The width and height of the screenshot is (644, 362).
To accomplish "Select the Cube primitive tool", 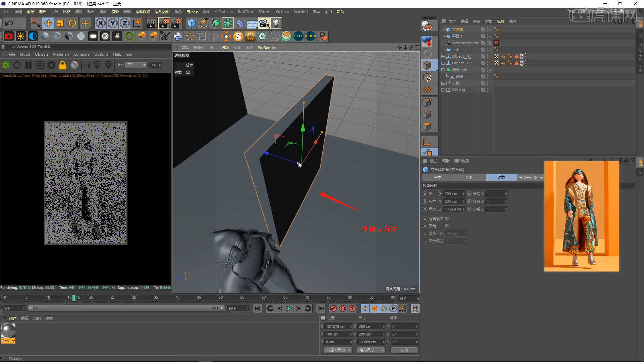I will pos(192,23).
